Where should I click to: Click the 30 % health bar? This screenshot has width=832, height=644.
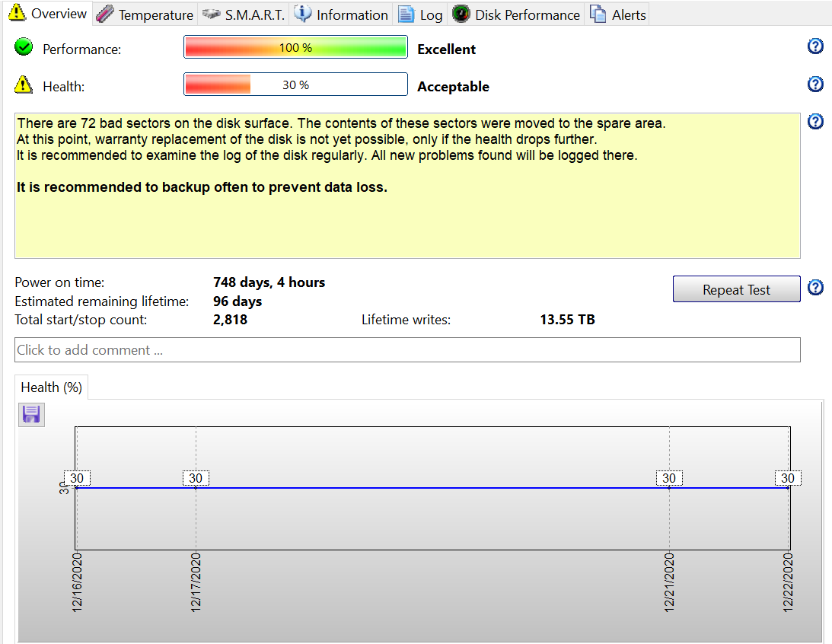tap(295, 84)
